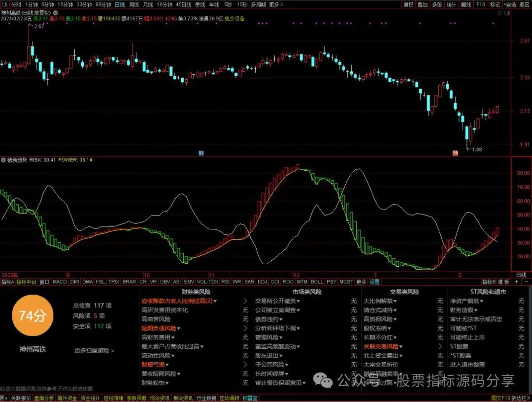
Task: Open 设置 indicator settings
Action: click(x=374, y=281)
